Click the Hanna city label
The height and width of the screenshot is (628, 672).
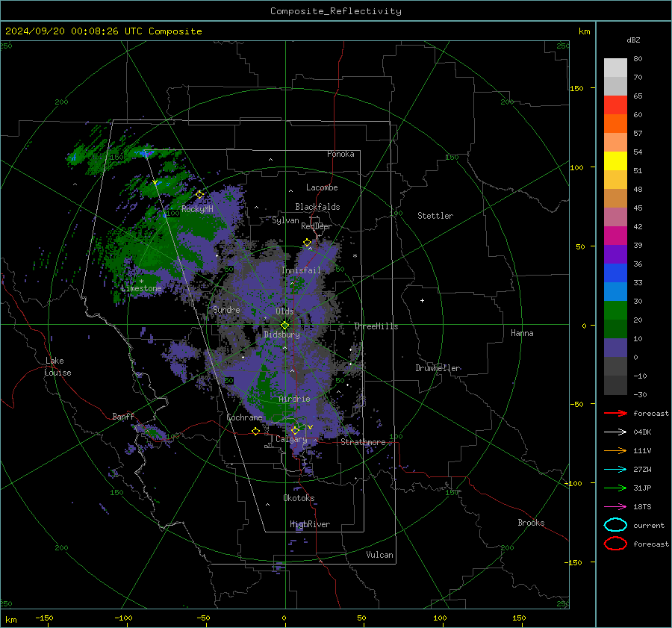click(x=522, y=333)
